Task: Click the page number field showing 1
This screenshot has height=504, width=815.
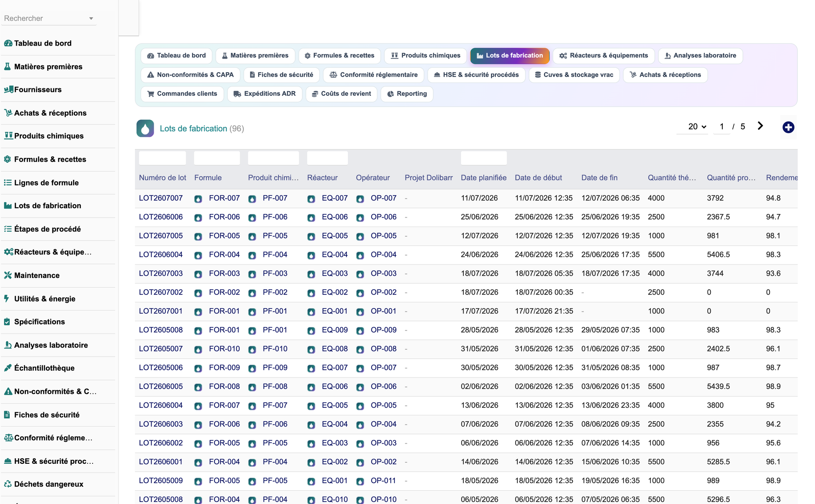Action: 722,126
